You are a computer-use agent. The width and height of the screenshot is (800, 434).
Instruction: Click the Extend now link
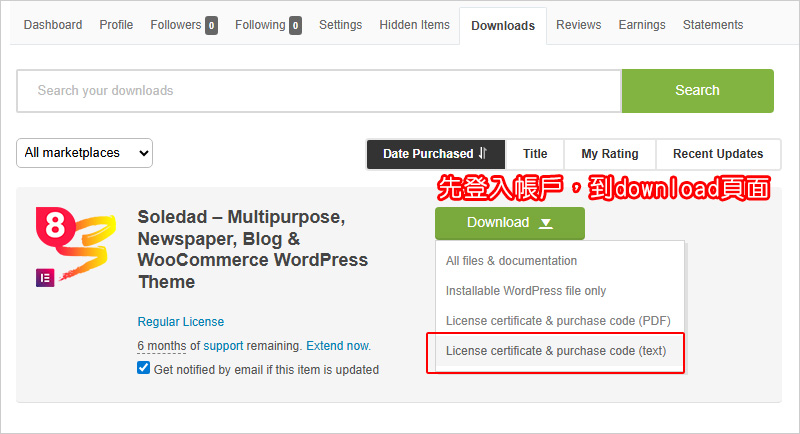coord(338,346)
